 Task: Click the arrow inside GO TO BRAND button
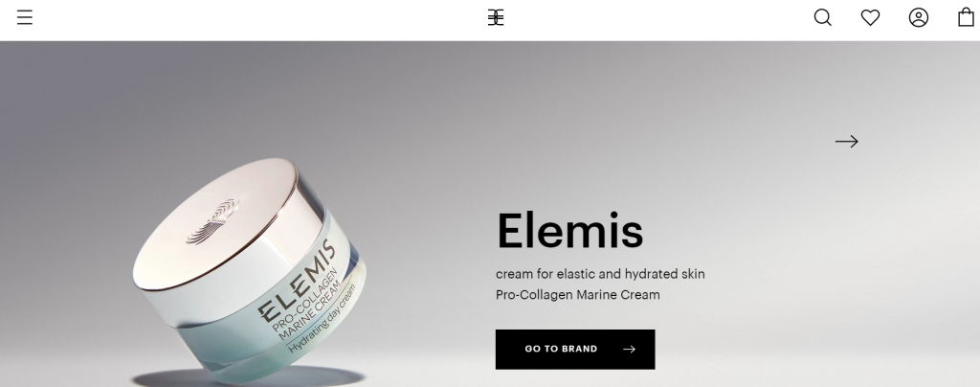(630, 349)
